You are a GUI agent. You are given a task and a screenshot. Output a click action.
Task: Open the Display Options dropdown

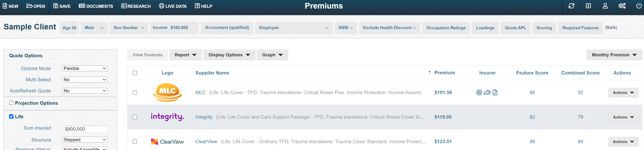click(x=229, y=55)
